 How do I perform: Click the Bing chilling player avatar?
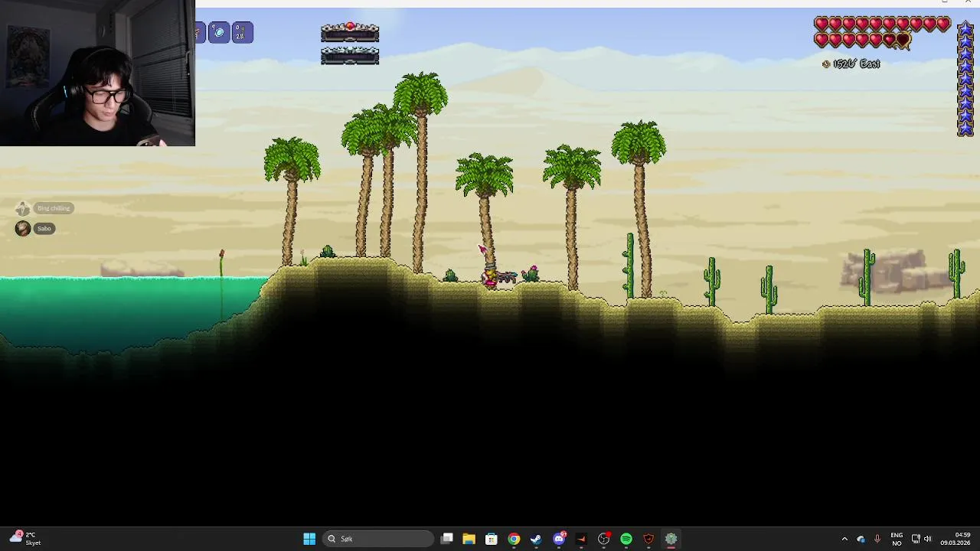(x=23, y=208)
